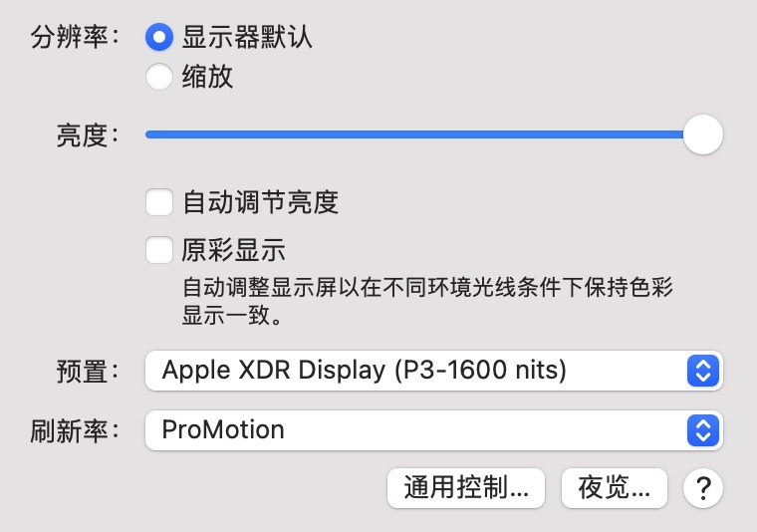Click the 亮度 brightness slider knob
757x532 pixels.
tap(703, 134)
